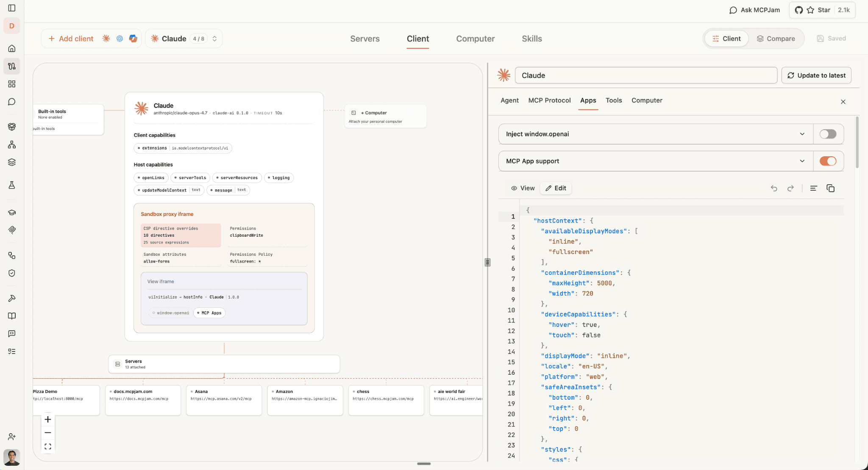Open the home icon in sidebar
The height and width of the screenshot is (470, 868).
(x=12, y=48)
